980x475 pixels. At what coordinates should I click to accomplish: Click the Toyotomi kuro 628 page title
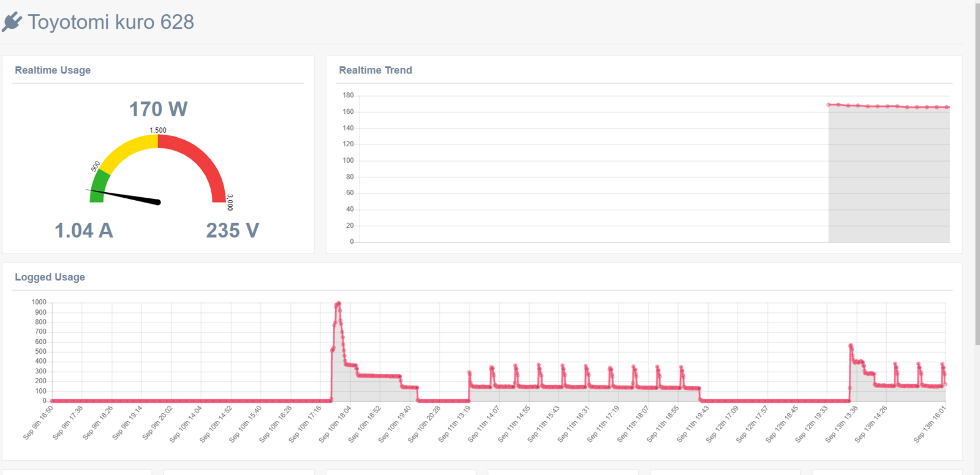click(111, 22)
